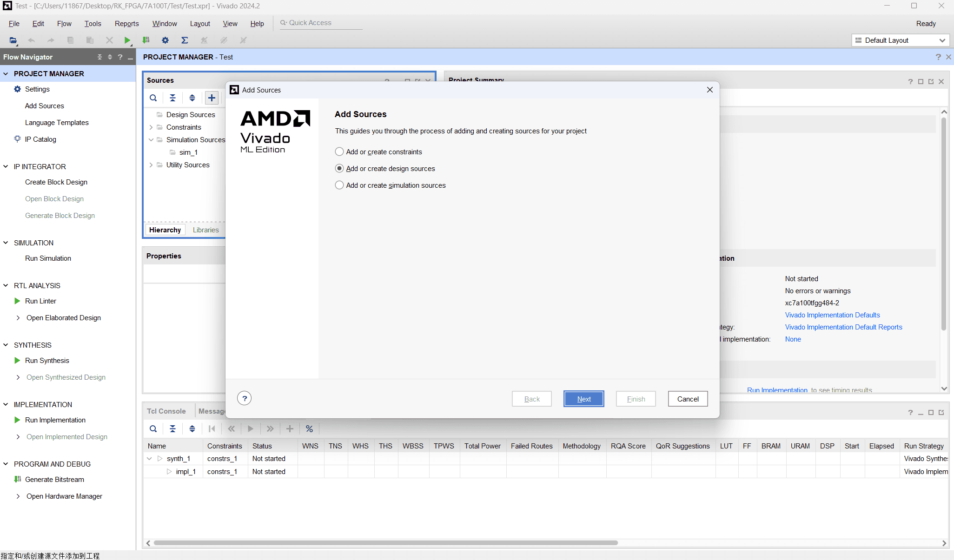The height and width of the screenshot is (560, 954).
Task: Click the Design Runs horizontal scrollbar
Action: (x=385, y=543)
